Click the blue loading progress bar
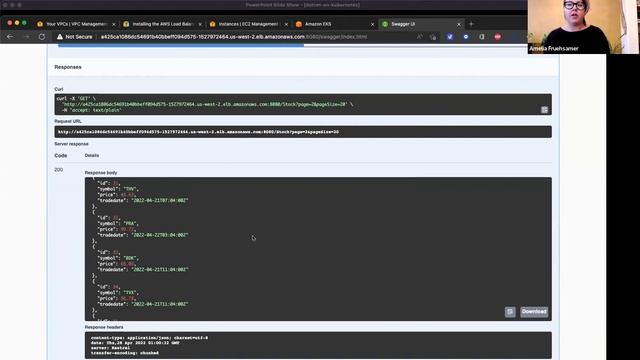 click(181, 46)
